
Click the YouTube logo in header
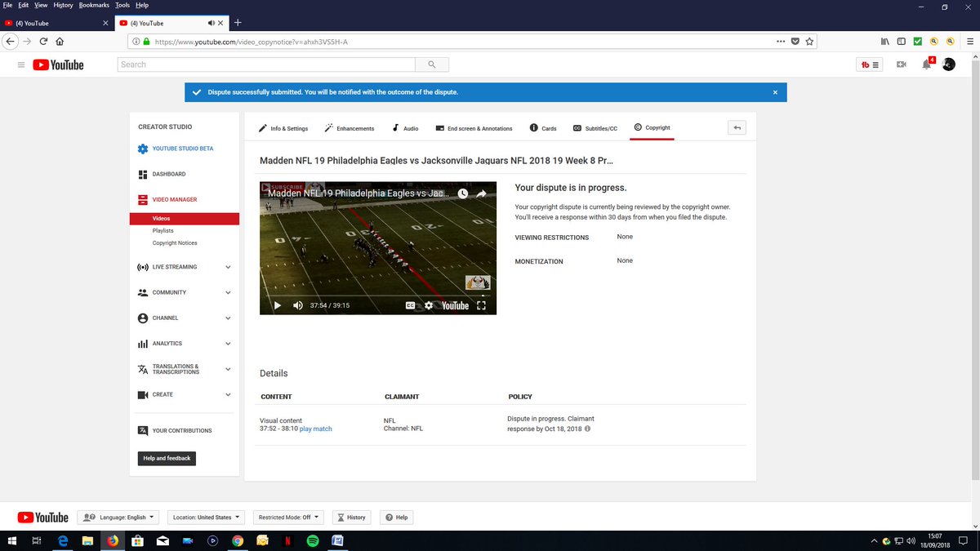click(58, 64)
